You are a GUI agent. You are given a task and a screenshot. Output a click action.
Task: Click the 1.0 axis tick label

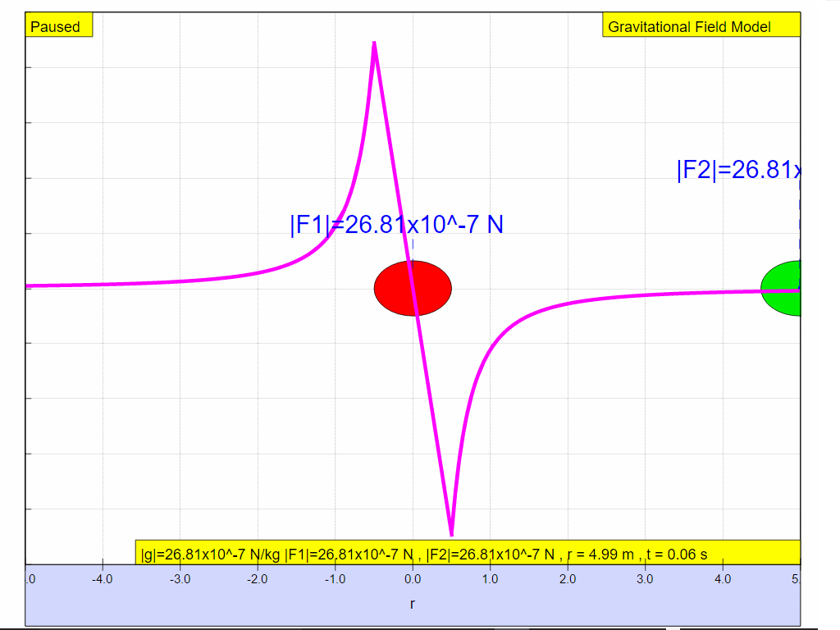(490, 579)
